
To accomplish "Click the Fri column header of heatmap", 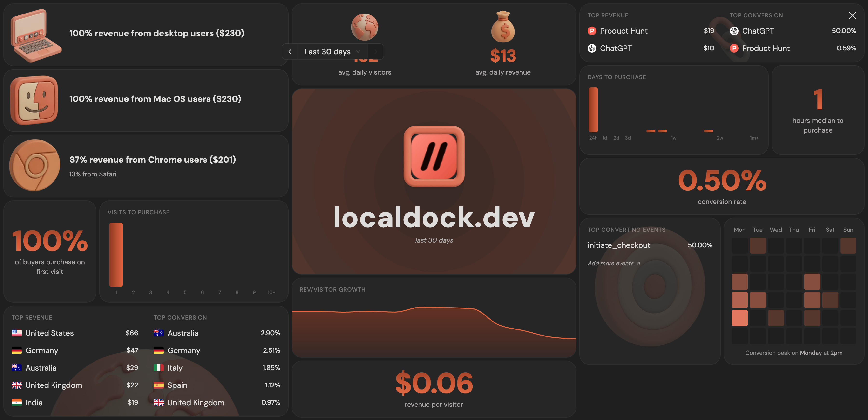I will pos(812,230).
